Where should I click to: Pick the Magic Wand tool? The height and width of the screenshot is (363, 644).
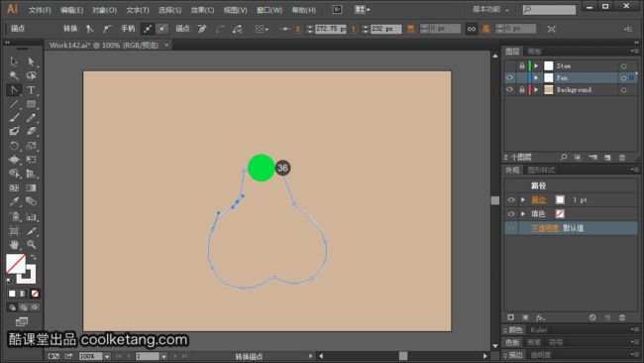click(14, 75)
